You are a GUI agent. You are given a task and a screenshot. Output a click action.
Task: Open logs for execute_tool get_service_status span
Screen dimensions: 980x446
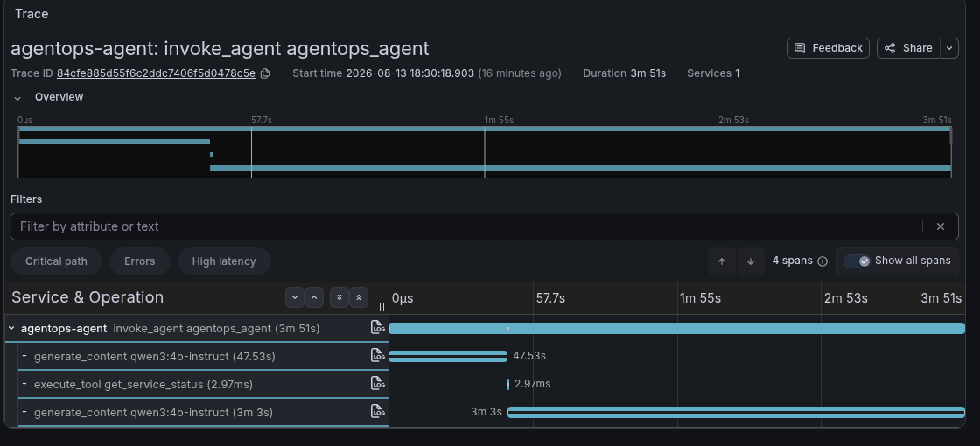point(377,384)
